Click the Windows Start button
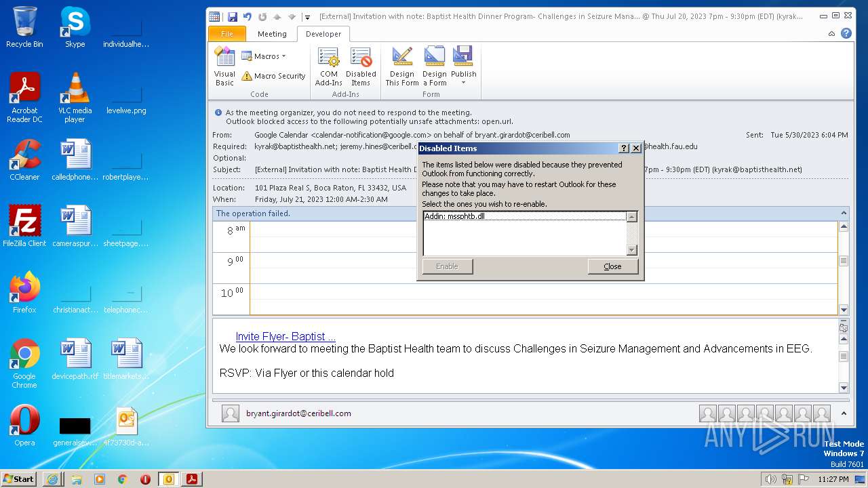The width and height of the screenshot is (868, 488). click(19, 479)
